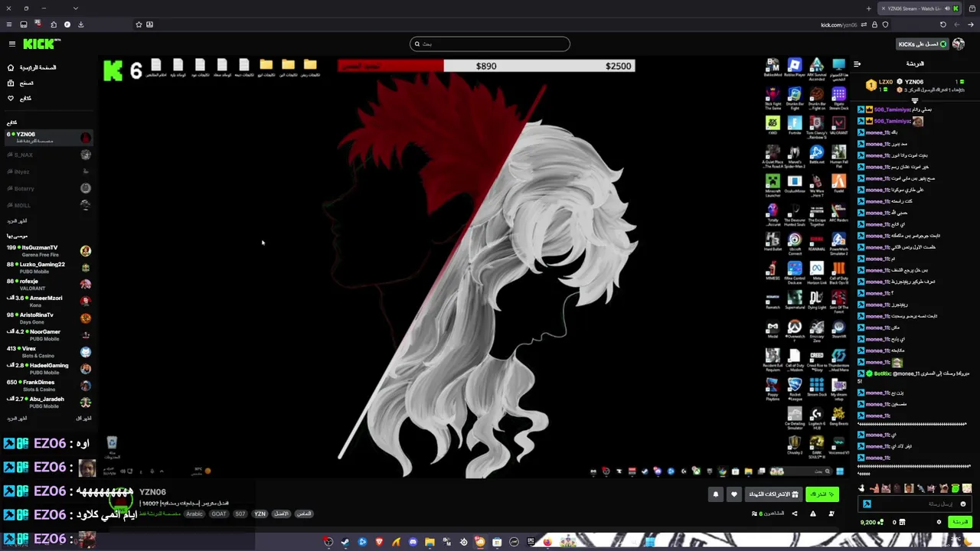Click the YZN tag under stream title

point(260,514)
